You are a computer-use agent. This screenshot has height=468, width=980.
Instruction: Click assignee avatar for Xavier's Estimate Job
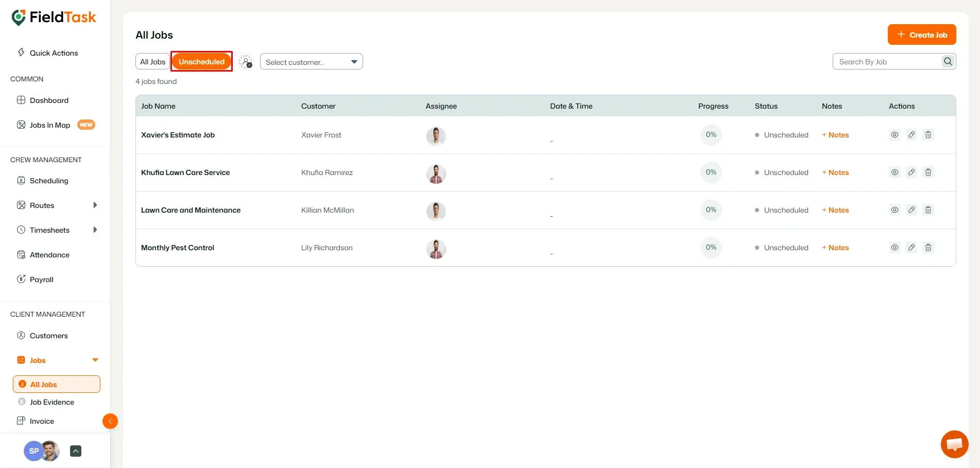[x=436, y=136]
